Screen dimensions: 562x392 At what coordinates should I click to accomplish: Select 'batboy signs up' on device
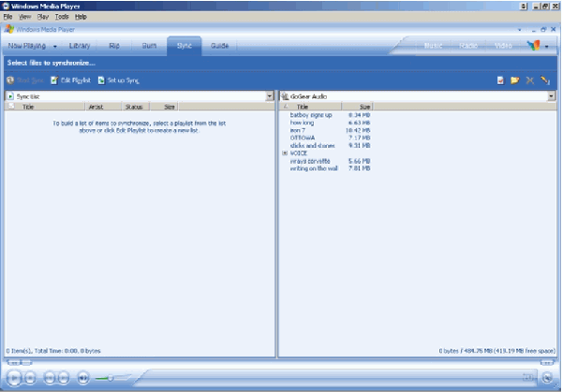click(x=311, y=115)
